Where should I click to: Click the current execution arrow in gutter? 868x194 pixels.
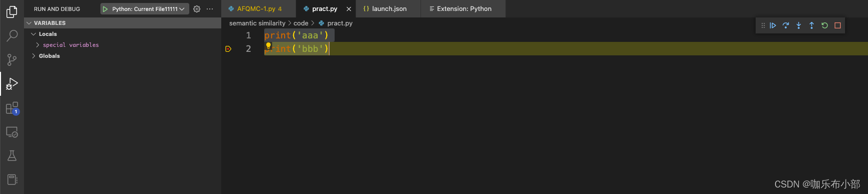click(228, 49)
